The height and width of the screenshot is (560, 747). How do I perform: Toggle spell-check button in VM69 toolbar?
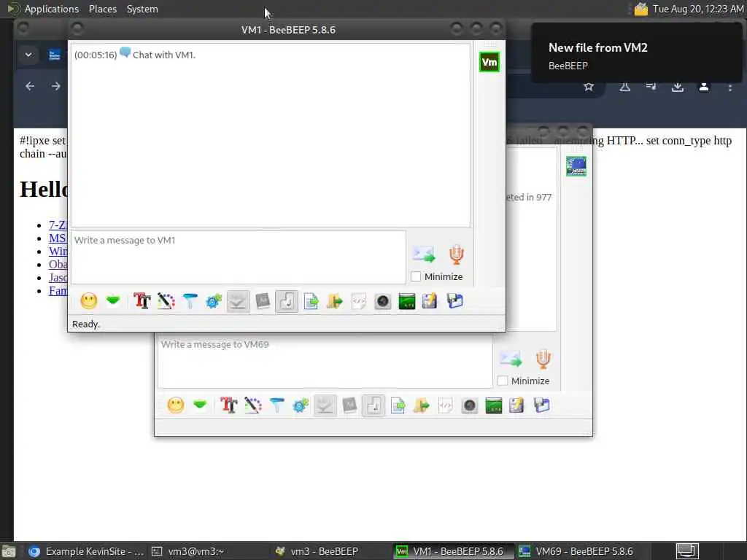coord(325,405)
